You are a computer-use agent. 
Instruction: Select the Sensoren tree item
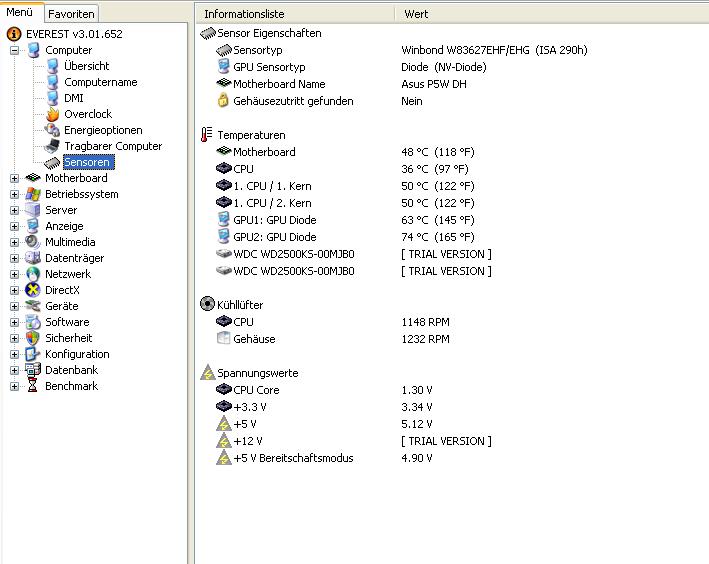pos(89,162)
